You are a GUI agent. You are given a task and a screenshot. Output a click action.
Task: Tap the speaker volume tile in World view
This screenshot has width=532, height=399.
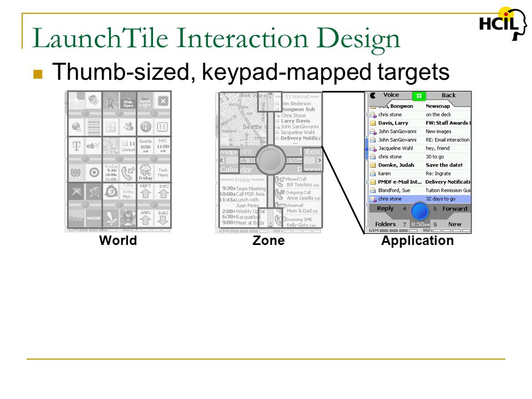(x=93, y=100)
